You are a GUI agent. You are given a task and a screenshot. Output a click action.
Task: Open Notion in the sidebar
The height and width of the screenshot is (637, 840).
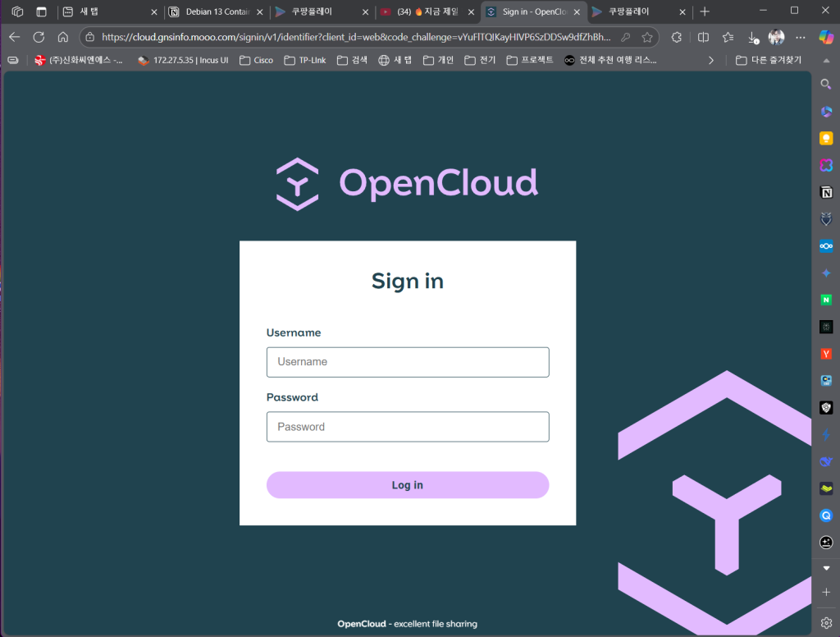tap(826, 192)
